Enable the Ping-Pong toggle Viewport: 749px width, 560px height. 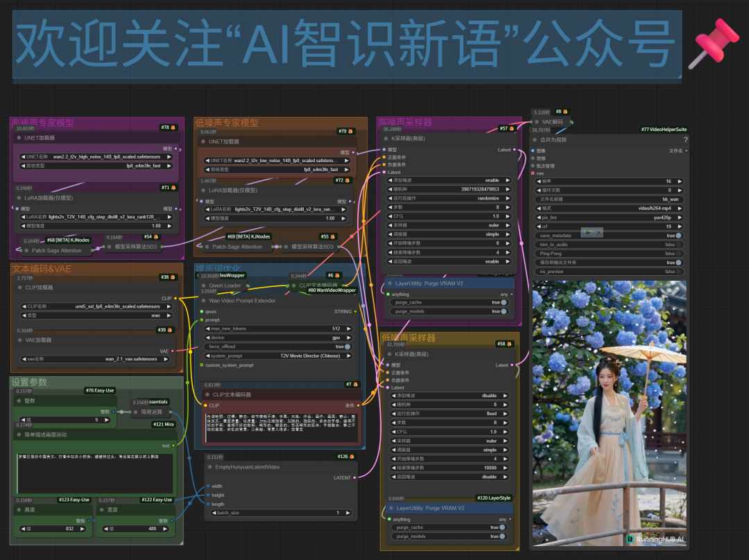(x=678, y=254)
